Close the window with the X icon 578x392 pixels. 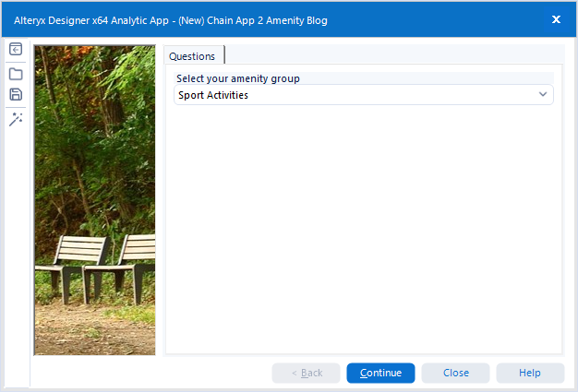tap(556, 19)
